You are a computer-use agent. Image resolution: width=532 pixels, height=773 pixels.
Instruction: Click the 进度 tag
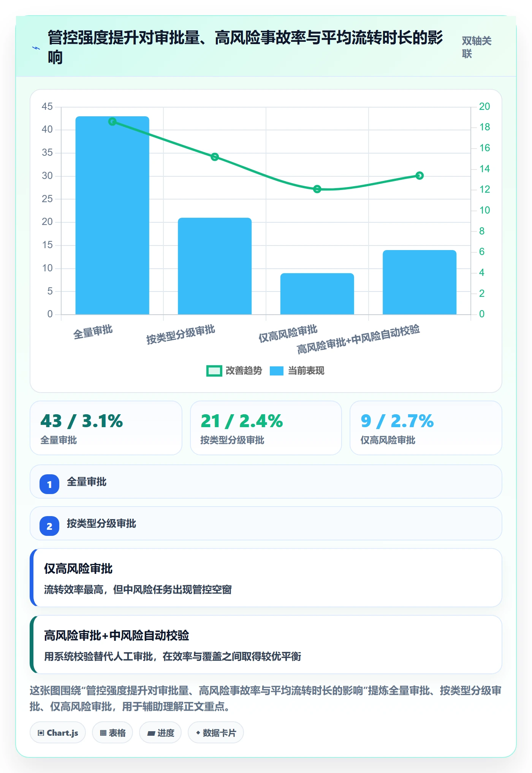[x=160, y=733]
